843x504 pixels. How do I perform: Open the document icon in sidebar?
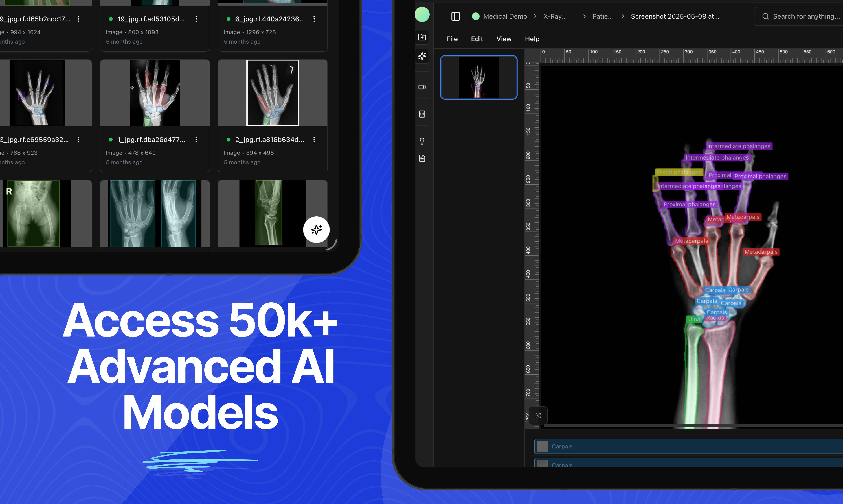point(422,158)
